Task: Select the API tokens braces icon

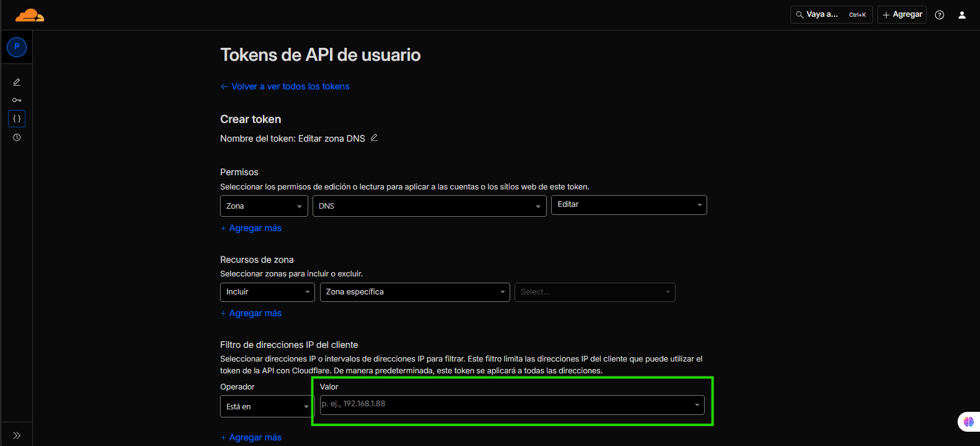Action: point(17,119)
